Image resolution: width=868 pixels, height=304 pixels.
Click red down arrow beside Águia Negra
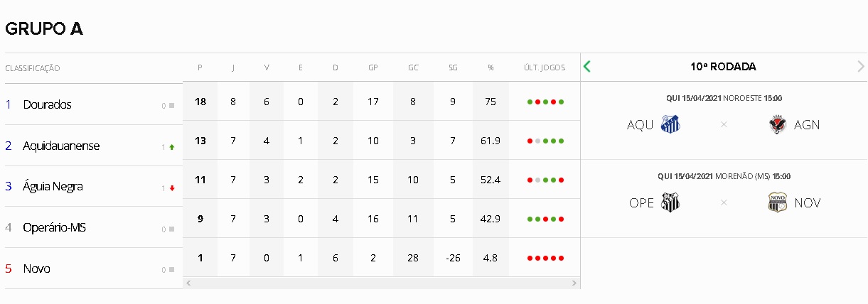pyautogui.click(x=171, y=188)
